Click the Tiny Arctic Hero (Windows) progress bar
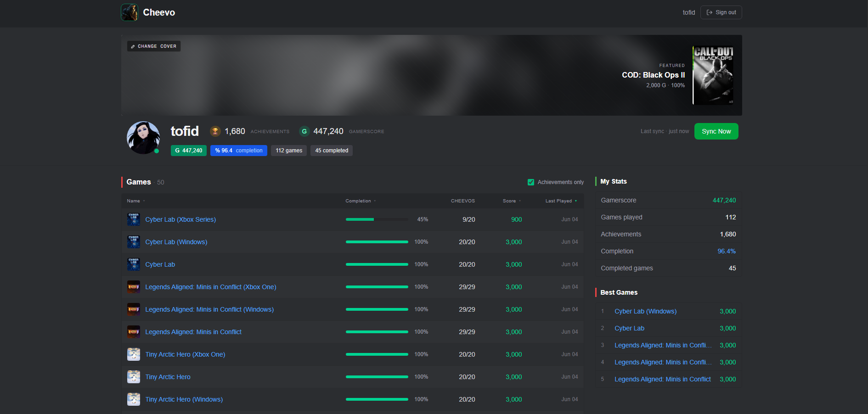 [377, 399]
